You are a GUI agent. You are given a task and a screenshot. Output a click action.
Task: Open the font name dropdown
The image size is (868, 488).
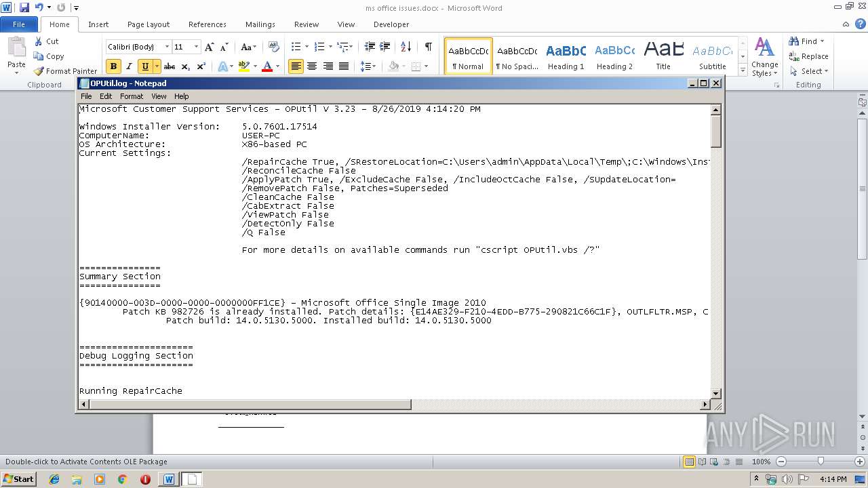coord(167,47)
